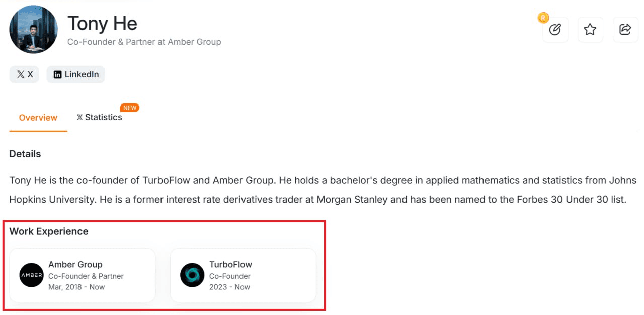Click the edit profile pencil icon
644x315 pixels.
tap(555, 30)
